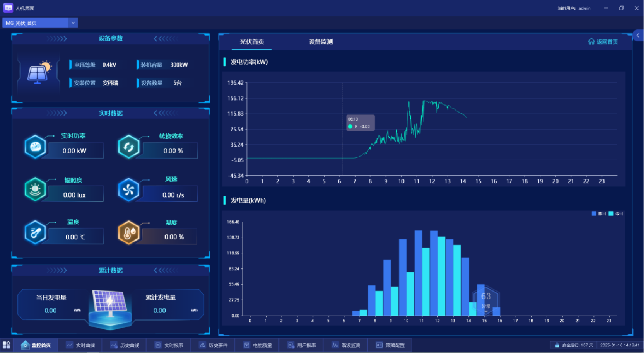Screen dimensions: 644x353
Task: Click the humidity (湿度) orange hexagon icon
Action: point(129,233)
